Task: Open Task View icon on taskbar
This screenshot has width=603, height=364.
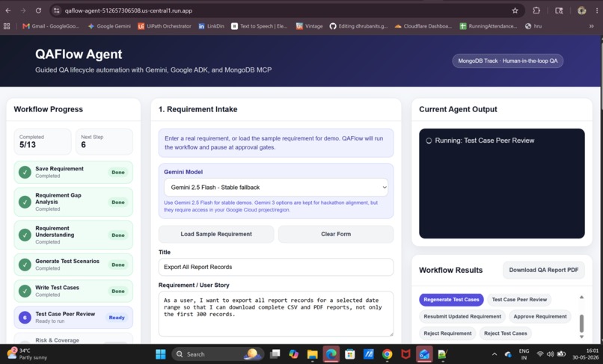Action: 275,354
